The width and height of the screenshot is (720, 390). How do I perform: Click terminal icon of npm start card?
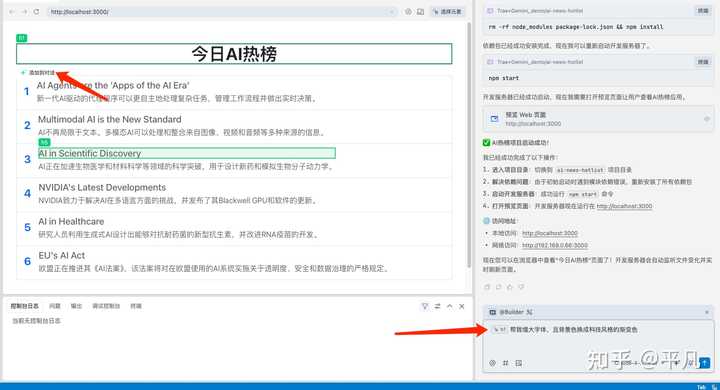490,62
